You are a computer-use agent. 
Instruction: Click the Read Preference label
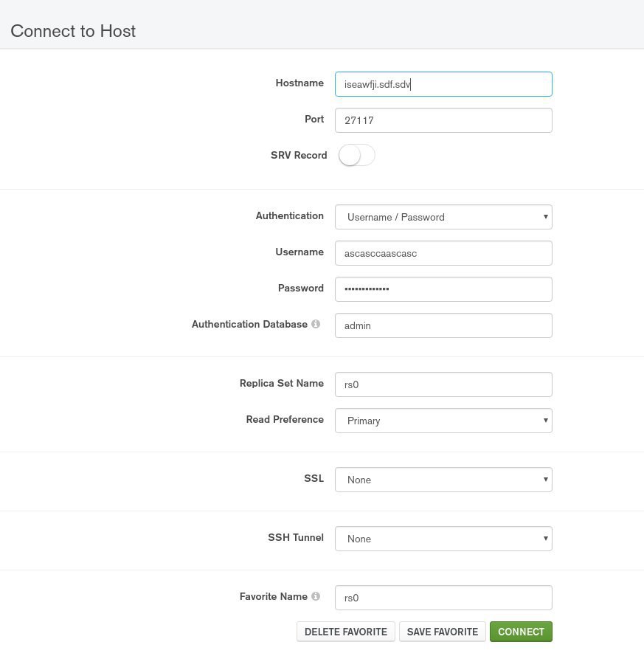(x=285, y=419)
